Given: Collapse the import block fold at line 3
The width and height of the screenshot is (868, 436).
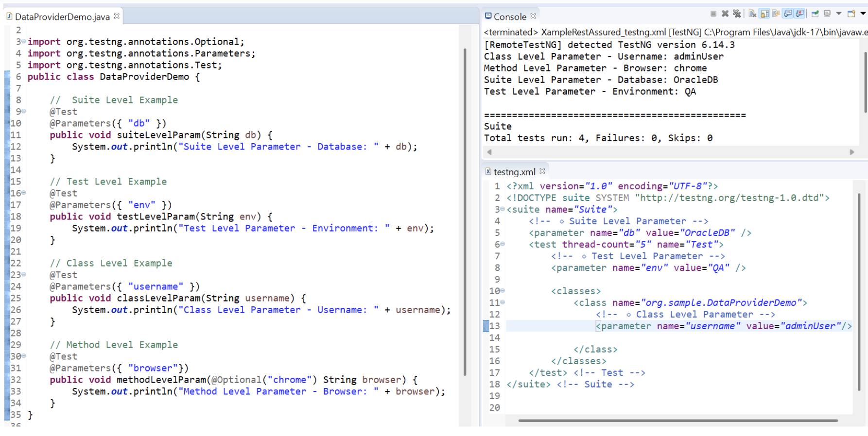Looking at the screenshot, I should point(23,42).
